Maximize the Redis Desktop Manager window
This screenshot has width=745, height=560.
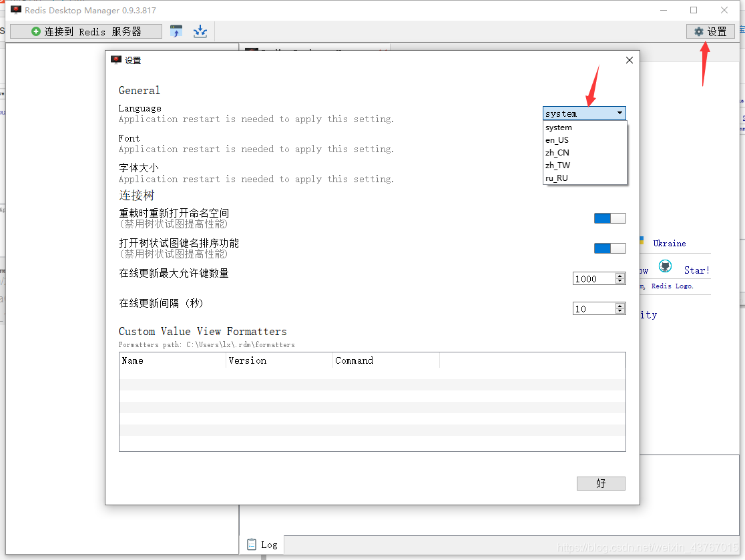(694, 10)
